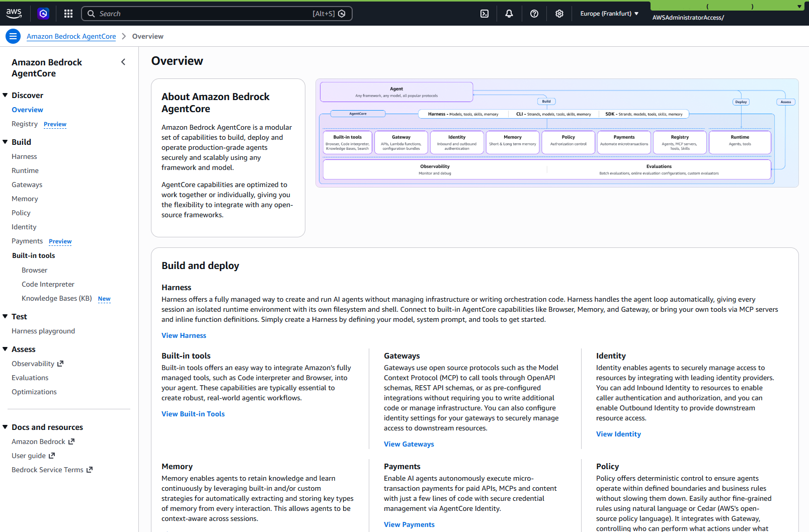The height and width of the screenshot is (532, 809).
Task: Launch CloudShell from the top bar
Action: 484,14
